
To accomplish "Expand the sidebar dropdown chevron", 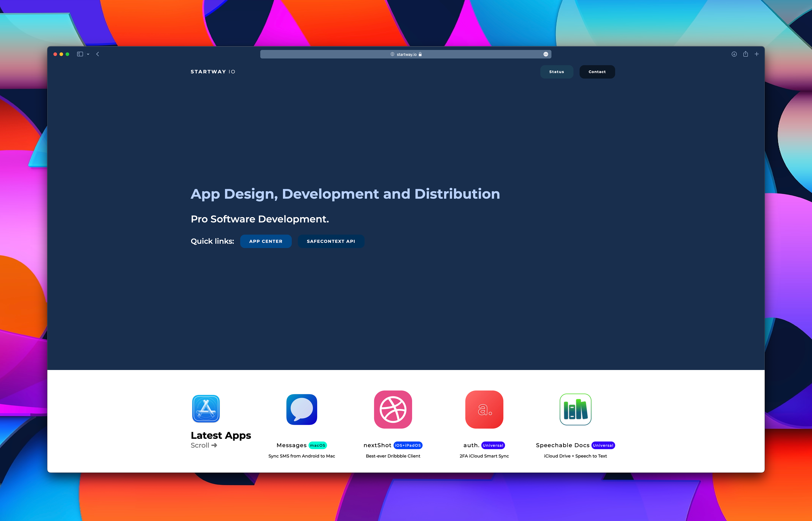I will point(88,54).
